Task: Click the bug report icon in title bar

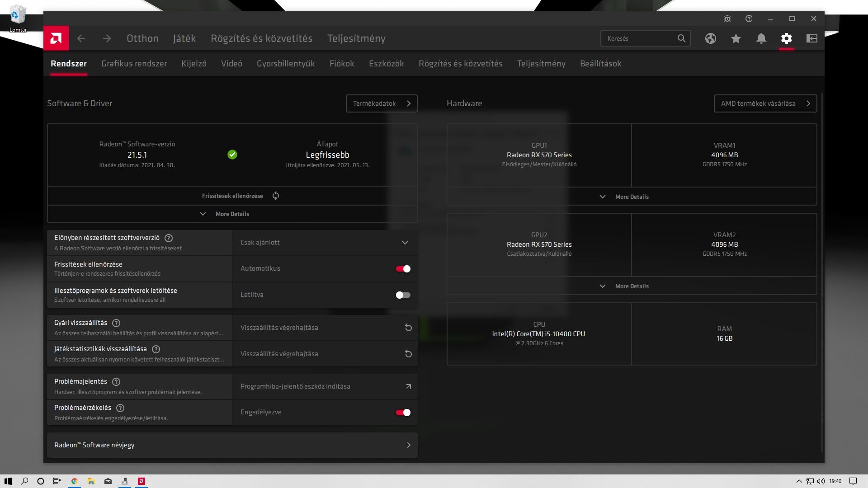Action: (x=727, y=19)
